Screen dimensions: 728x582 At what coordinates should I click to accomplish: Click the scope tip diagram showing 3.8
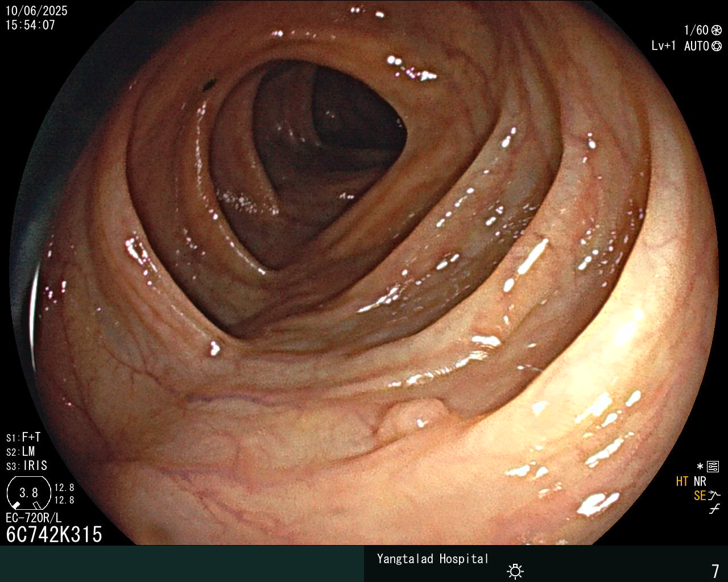28,493
